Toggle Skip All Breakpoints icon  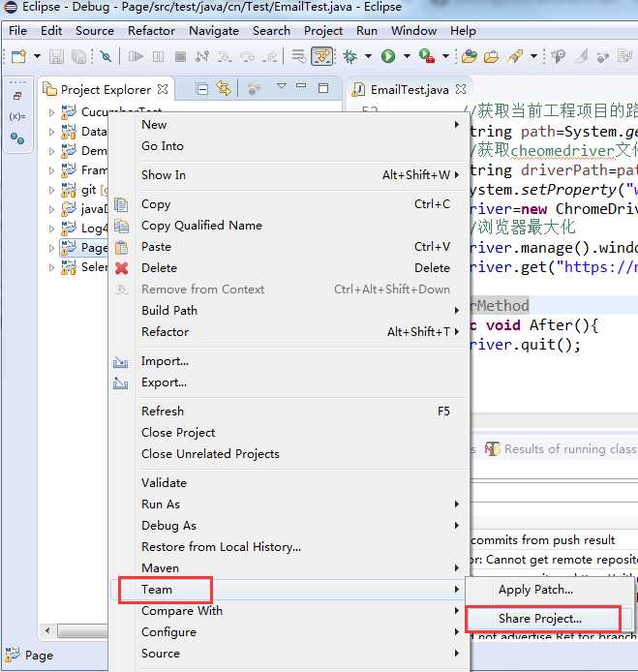(x=106, y=56)
